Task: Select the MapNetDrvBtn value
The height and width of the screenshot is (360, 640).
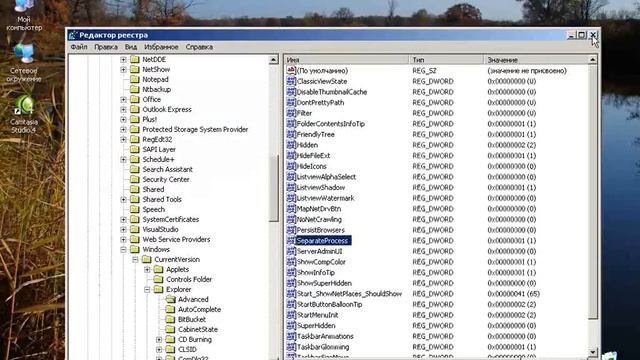Action: pos(319,209)
